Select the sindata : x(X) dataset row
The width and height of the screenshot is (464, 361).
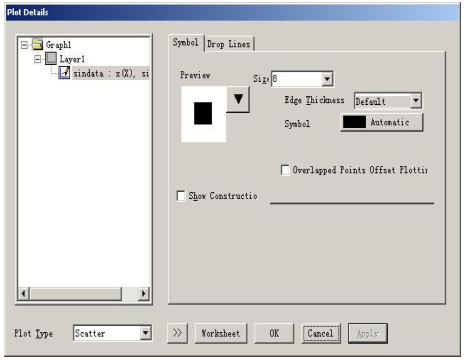pyautogui.click(x=111, y=73)
